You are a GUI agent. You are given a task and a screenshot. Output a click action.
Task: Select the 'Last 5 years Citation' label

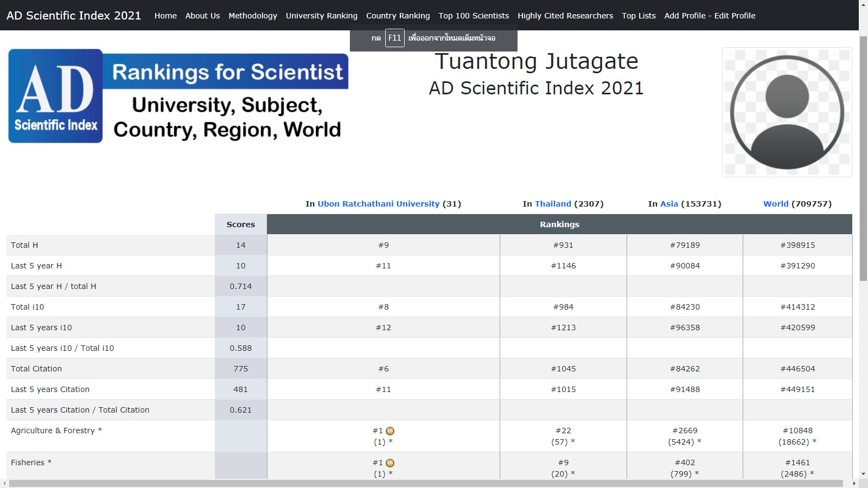coord(50,389)
